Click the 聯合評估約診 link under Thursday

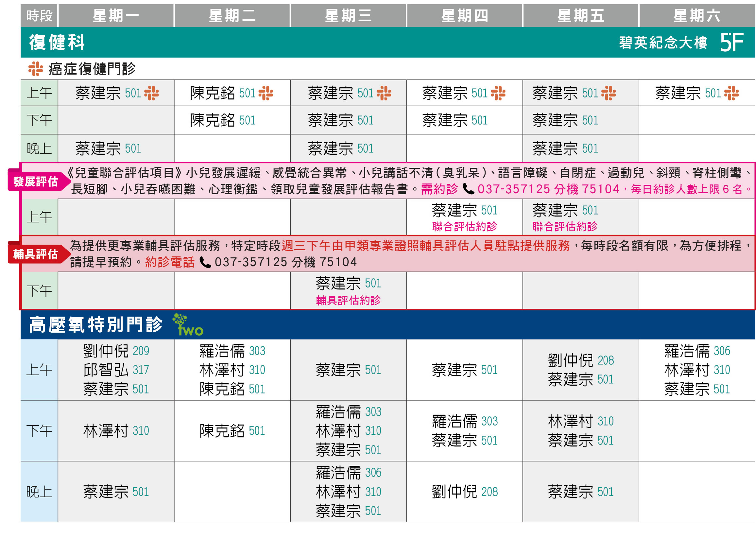464,227
